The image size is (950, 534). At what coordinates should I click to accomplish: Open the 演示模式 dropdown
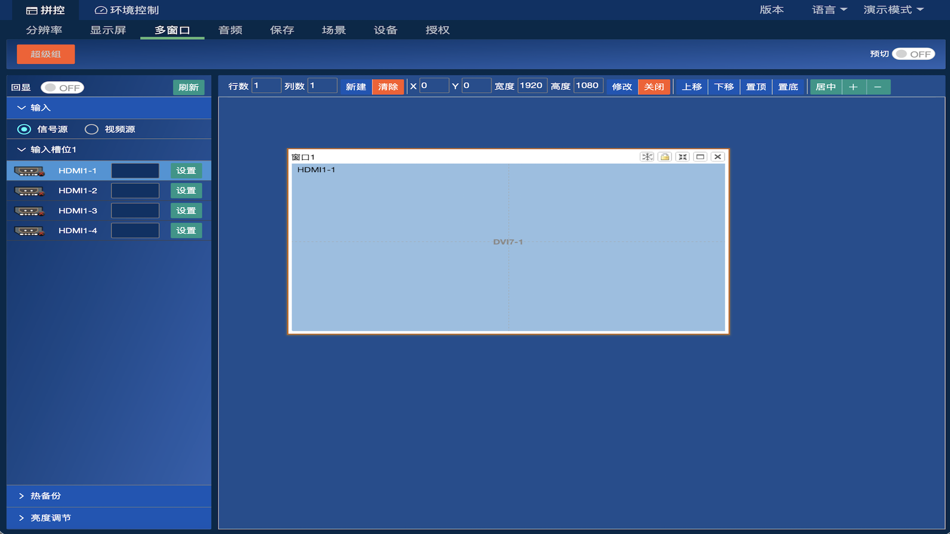(894, 10)
